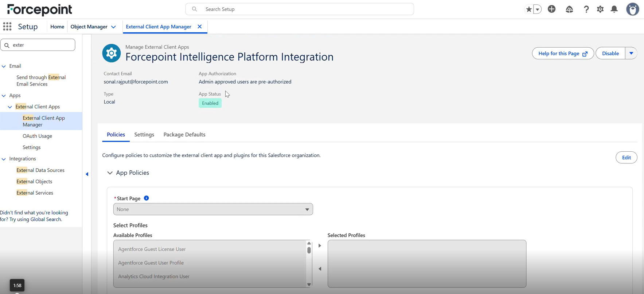Collapse the sidebar with the blue arrow
Image resolution: width=644 pixels, height=294 pixels.
(87, 174)
